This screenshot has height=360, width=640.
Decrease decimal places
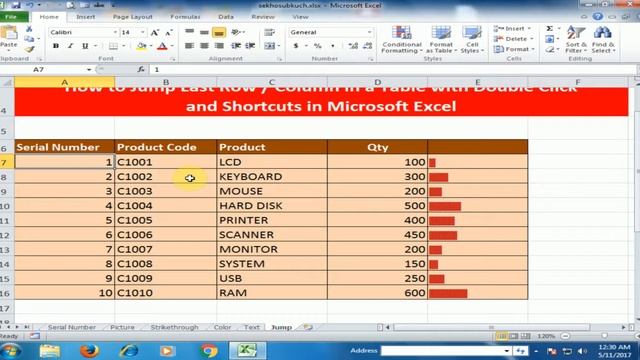(367, 46)
